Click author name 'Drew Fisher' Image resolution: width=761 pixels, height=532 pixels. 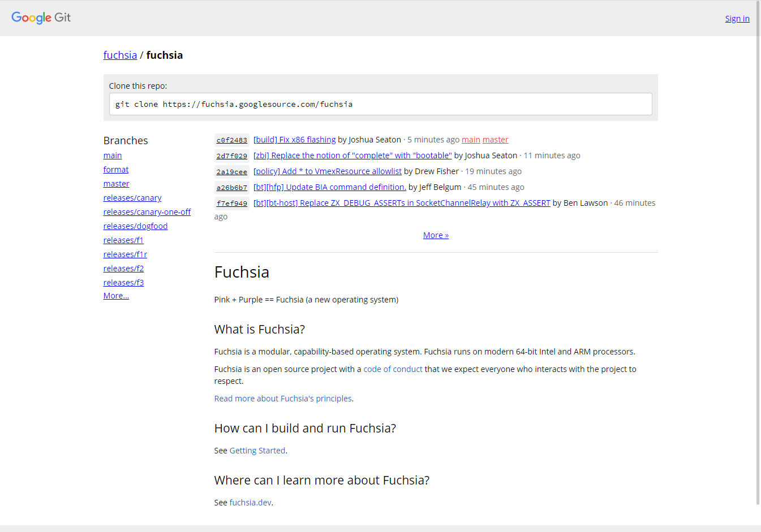point(437,171)
